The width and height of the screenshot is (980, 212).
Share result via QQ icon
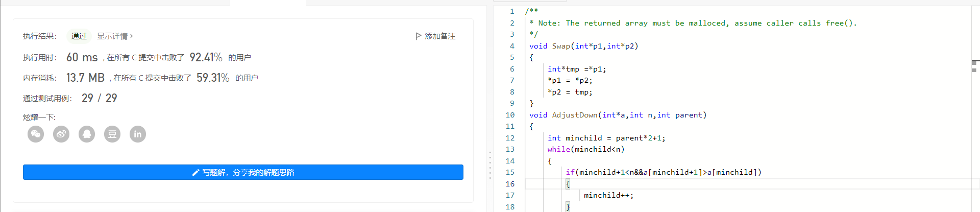[87, 134]
